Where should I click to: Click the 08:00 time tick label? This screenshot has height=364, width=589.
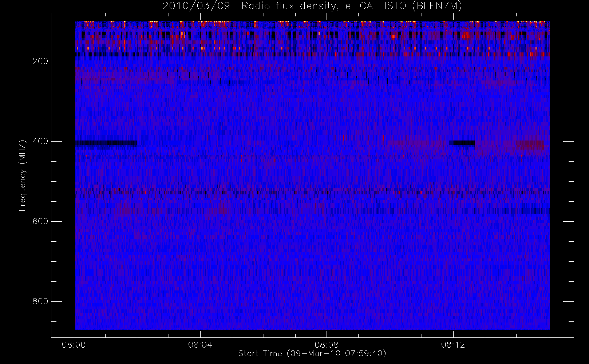pos(74,345)
